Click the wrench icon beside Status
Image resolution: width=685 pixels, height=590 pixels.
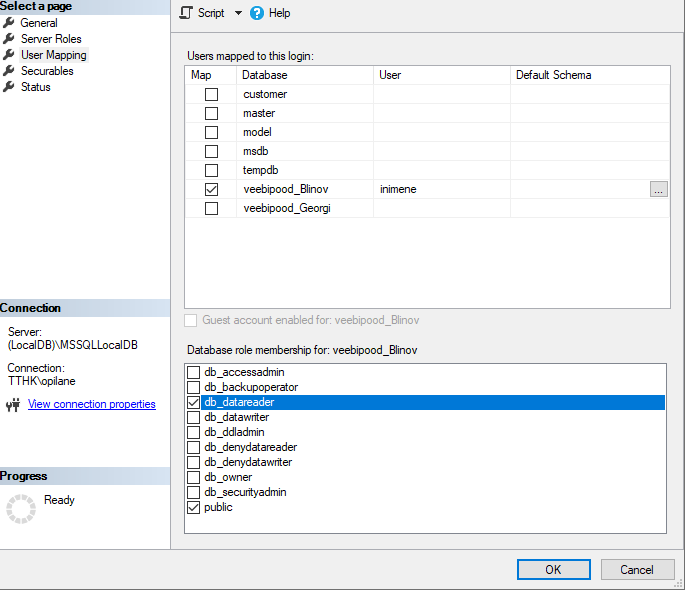pyautogui.click(x=9, y=86)
